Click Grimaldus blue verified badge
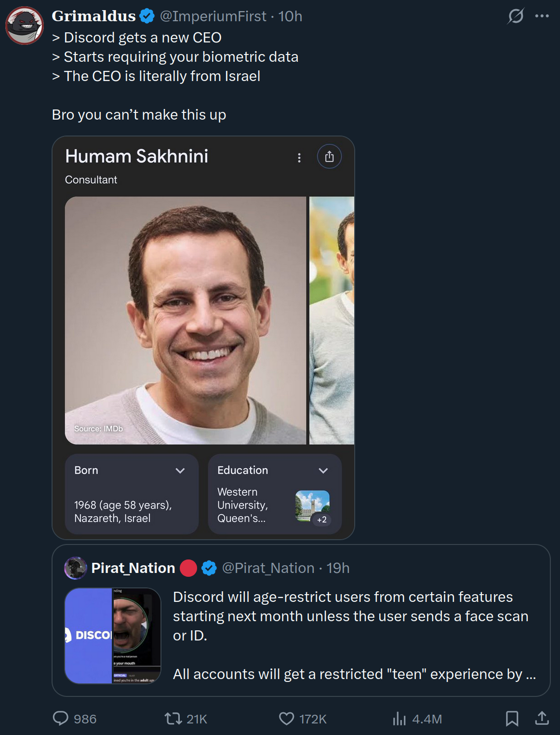The image size is (560, 735). tap(147, 16)
